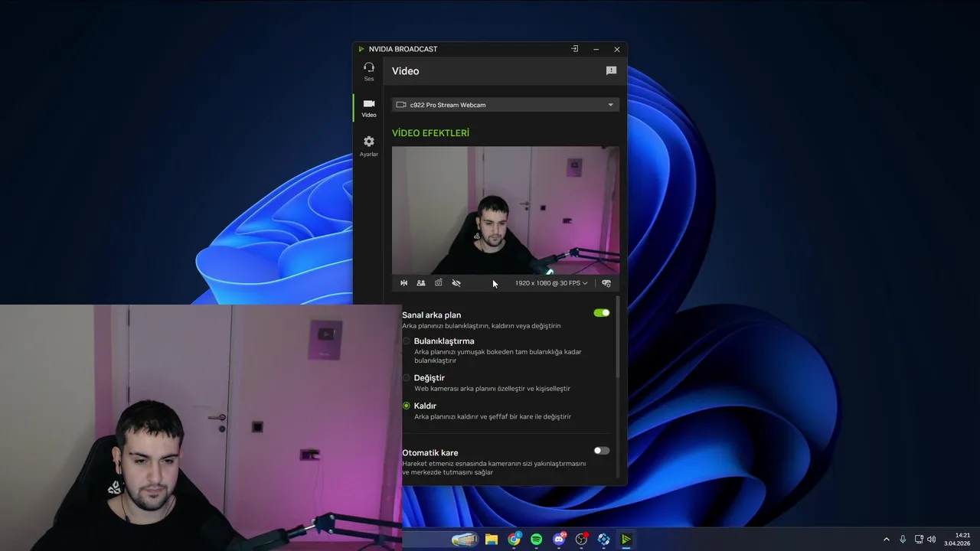
Task: Click the mirror flip icon under preview
Action: pos(404,283)
